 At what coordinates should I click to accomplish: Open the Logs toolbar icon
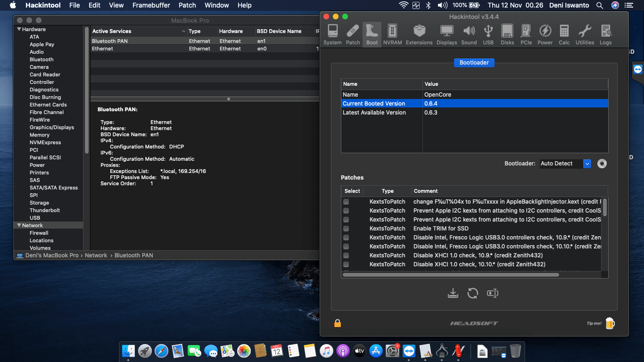point(606,34)
